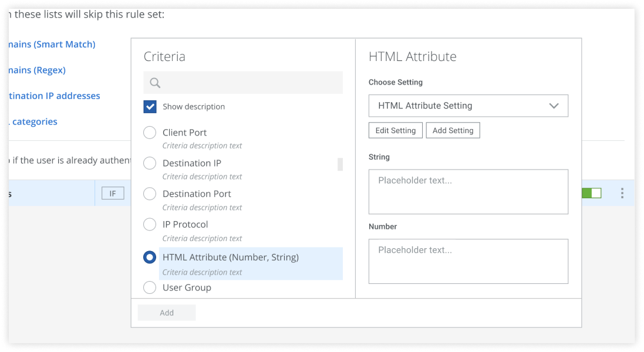Click the selected HTML Attribute radio button
Screen dimensions: 644x352
click(150, 257)
